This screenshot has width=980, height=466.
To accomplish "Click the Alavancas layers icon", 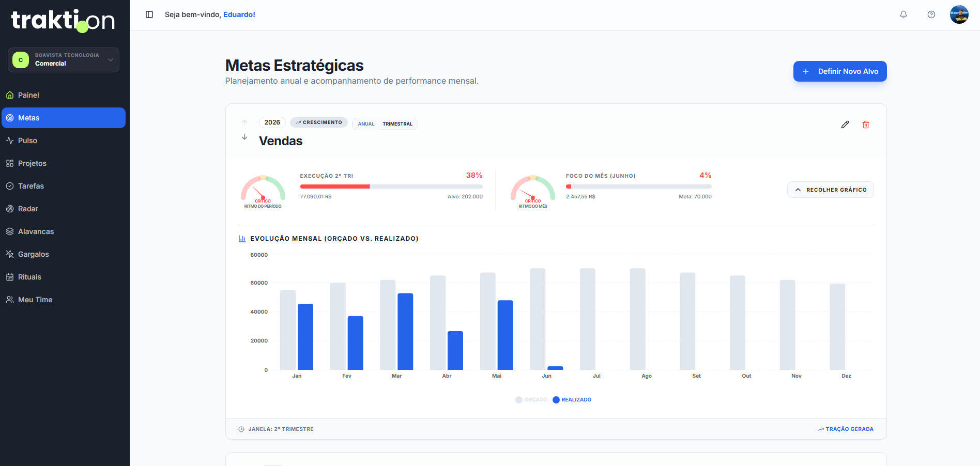I will (10, 231).
